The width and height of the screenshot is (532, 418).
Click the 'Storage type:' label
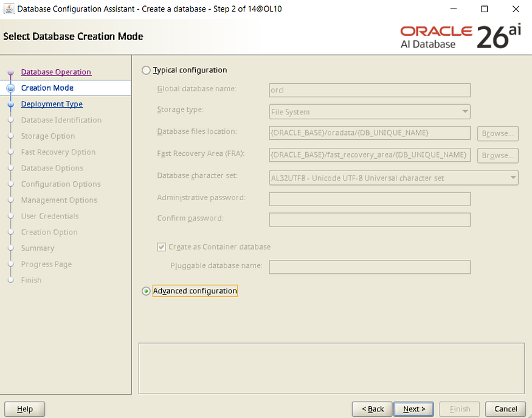coord(180,110)
